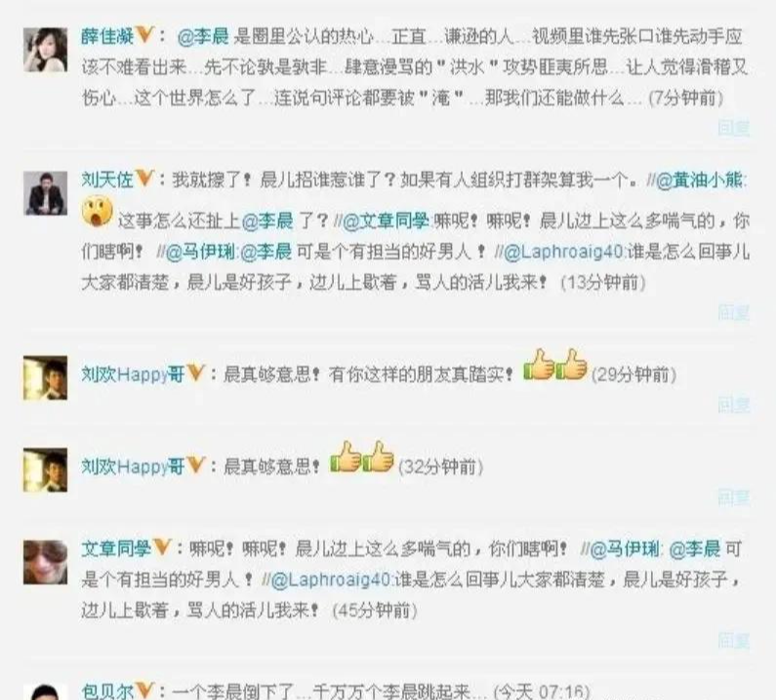Image resolution: width=776 pixels, height=700 pixels.
Task: Click 回复 under the 29分钟前 comment
Action: pos(733,404)
